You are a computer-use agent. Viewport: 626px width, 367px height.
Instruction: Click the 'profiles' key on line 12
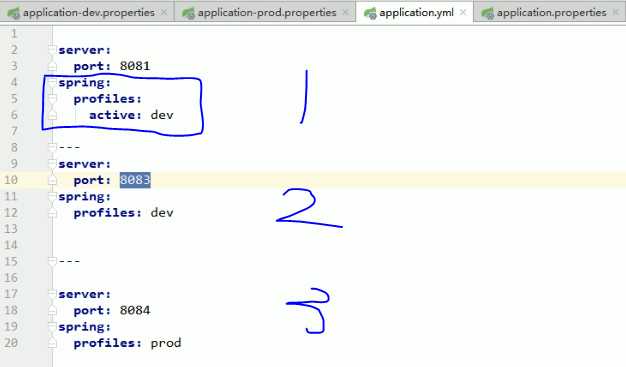[x=105, y=212]
